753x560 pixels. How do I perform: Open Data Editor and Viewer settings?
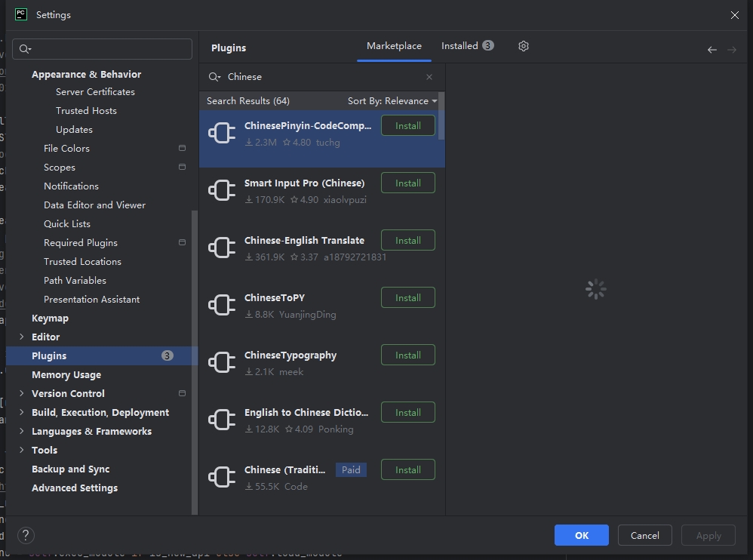coord(94,205)
